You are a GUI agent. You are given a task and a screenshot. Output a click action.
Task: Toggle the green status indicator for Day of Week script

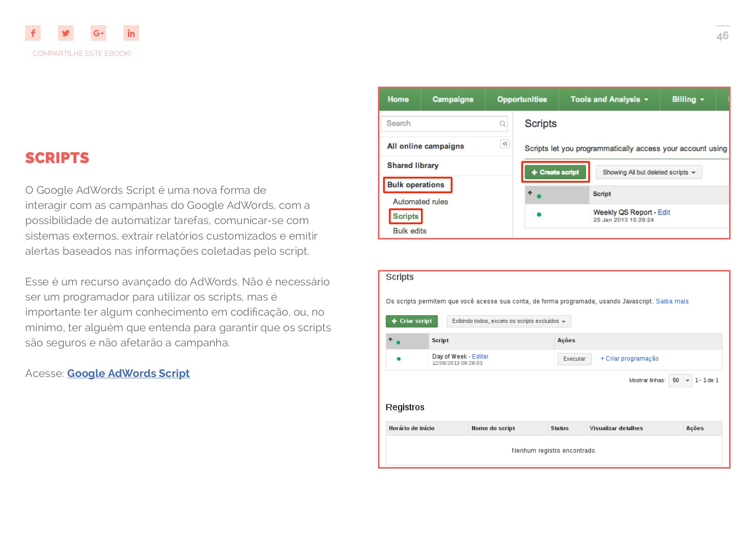398,359
